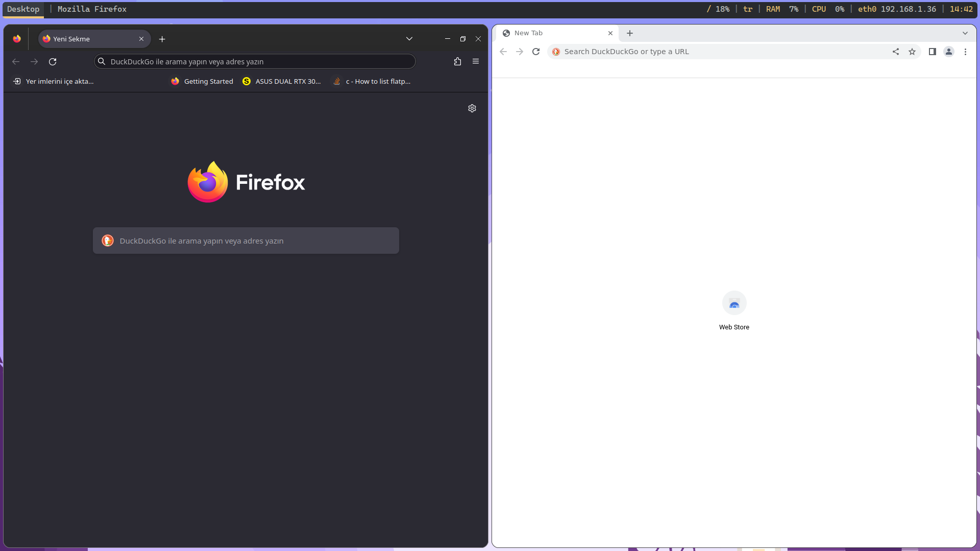Open Chrome three-dot menu
This screenshot has width=980, height=551.
(x=965, y=52)
